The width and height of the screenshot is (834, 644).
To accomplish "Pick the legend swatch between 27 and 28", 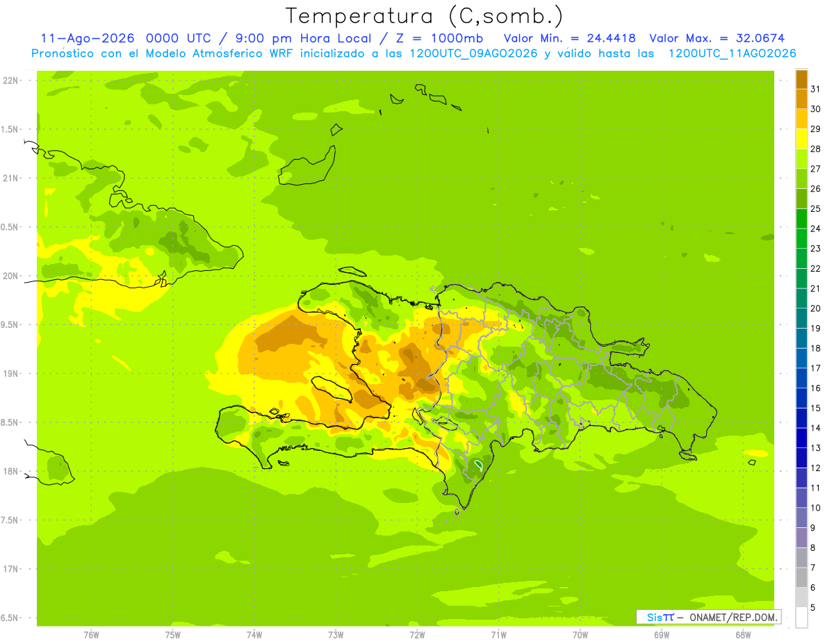I will click(801, 158).
